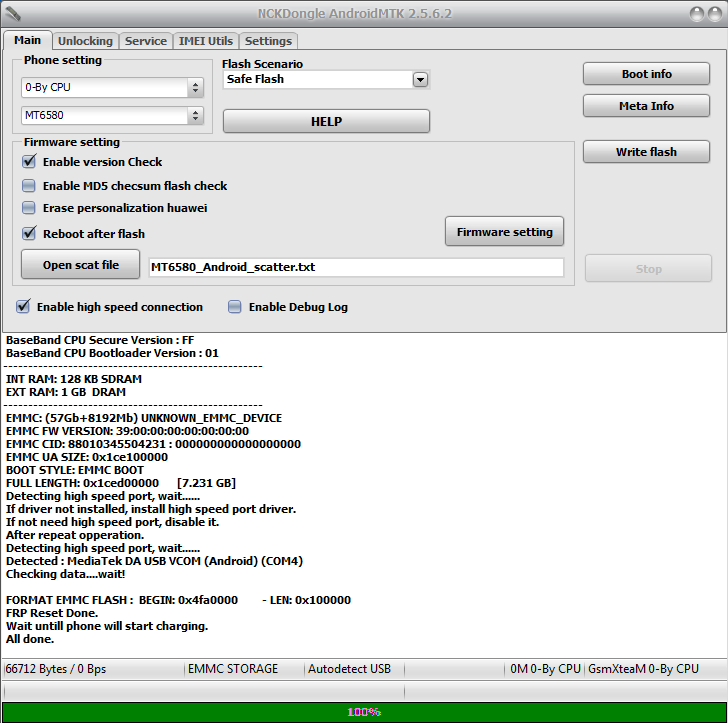Click '66712 Bytes / 0 Bps' status entry
Screen dimensions: 728x723
click(56, 669)
